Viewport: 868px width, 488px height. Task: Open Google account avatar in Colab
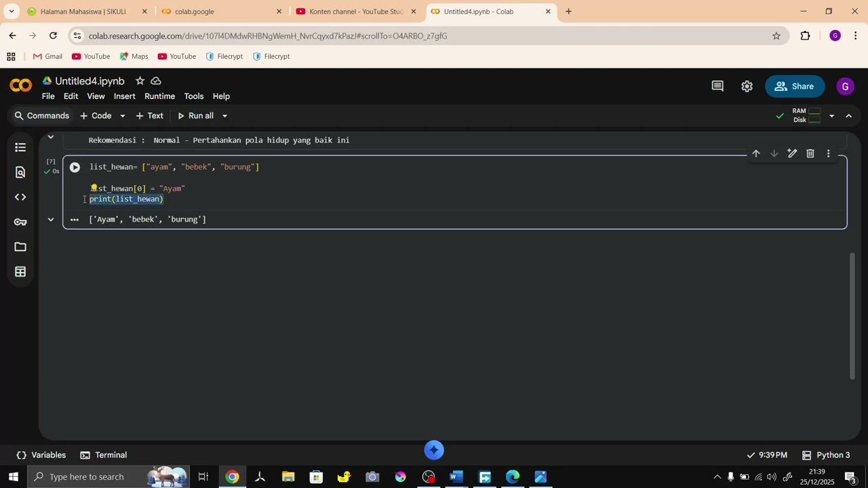pos(845,86)
